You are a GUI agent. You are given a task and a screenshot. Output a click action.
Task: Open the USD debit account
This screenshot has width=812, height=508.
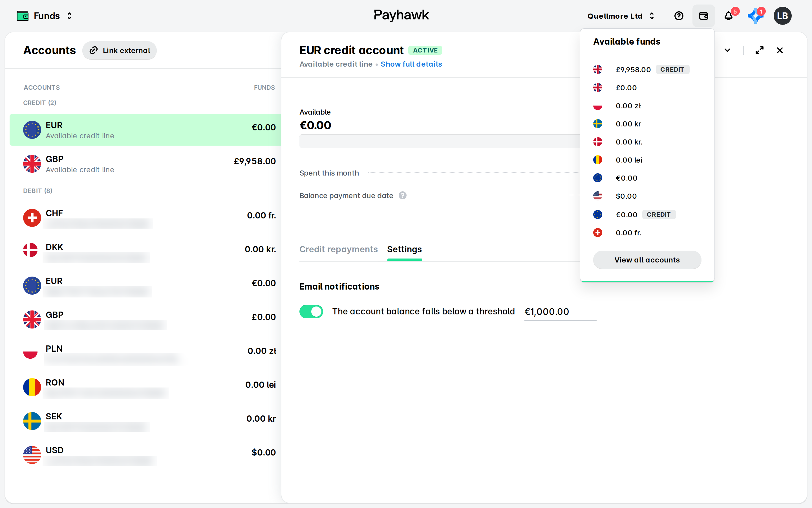click(145, 455)
